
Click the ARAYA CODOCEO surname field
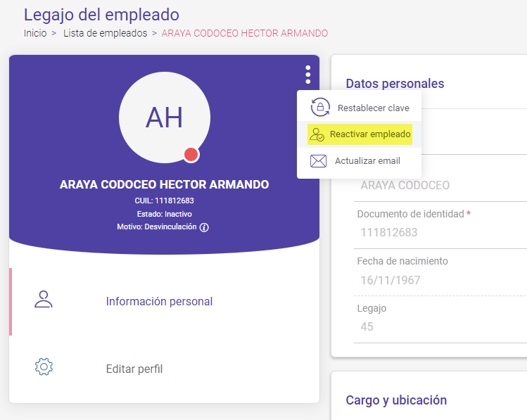click(440, 186)
